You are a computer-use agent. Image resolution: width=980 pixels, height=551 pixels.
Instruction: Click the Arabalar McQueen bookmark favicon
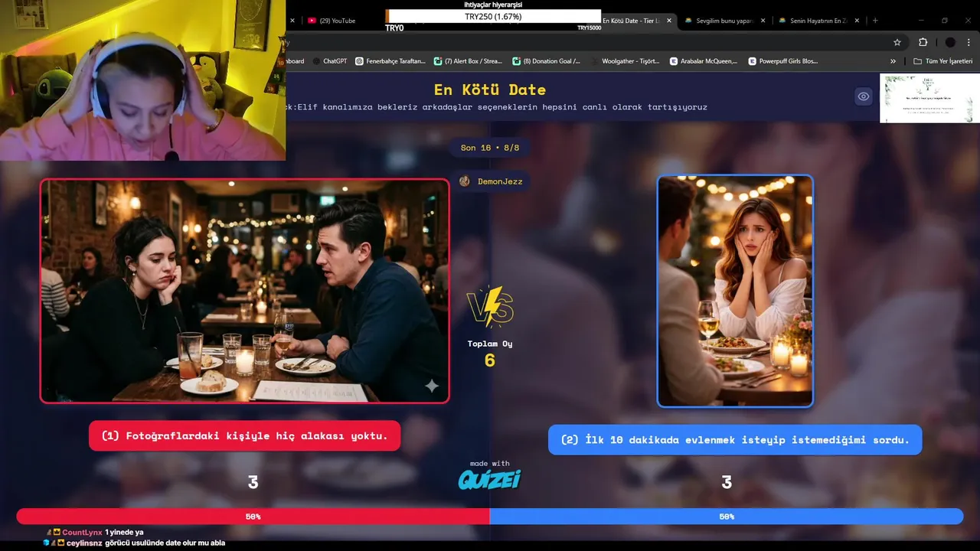[x=674, y=61]
